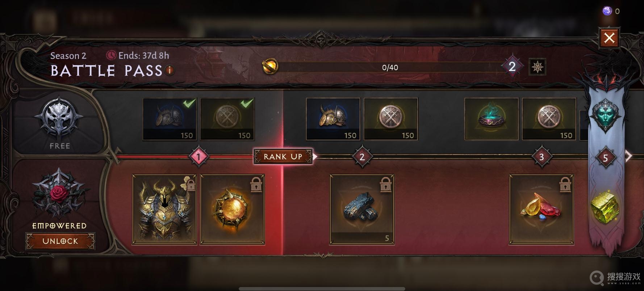Click the 0/40 battle points progress bar

(x=390, y=67)
